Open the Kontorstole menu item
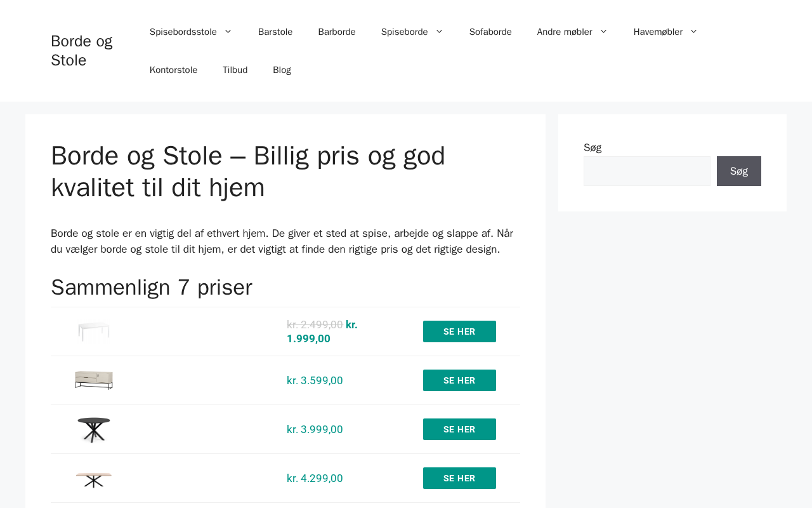This screenshot has height=508, width=812. coord(173,70)
